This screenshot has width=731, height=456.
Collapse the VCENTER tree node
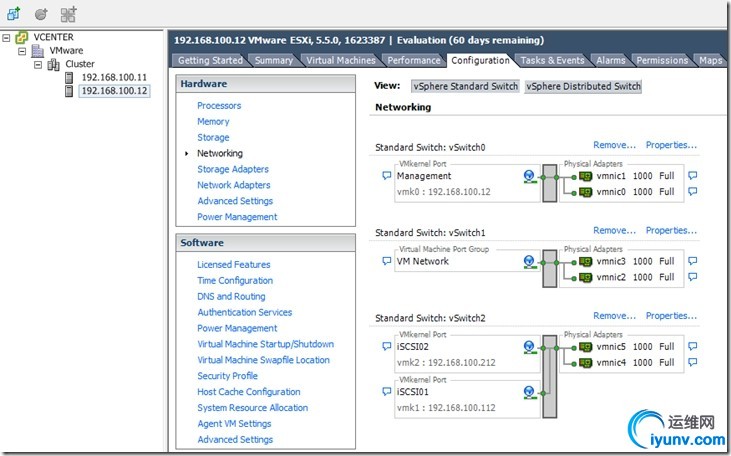pyautogui.click(x=7, y=37)
